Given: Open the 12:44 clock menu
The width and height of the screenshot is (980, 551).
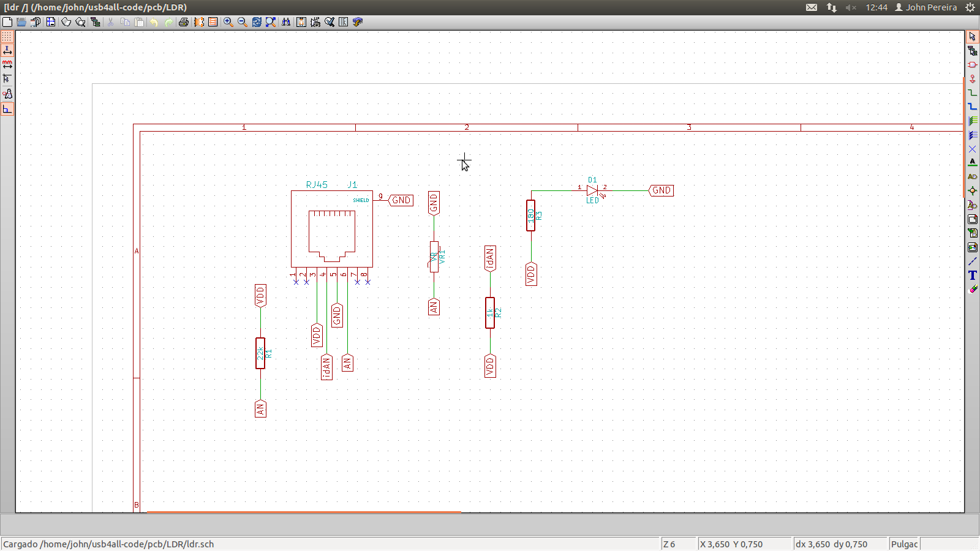Looking at the screenshot, I should 876,7.
